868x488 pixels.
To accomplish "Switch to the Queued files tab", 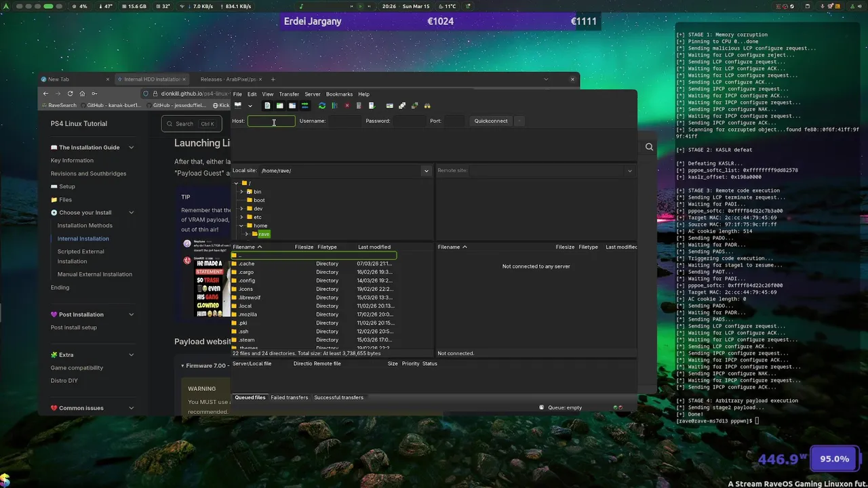I will pyautogui.click(x=250, y=397).
